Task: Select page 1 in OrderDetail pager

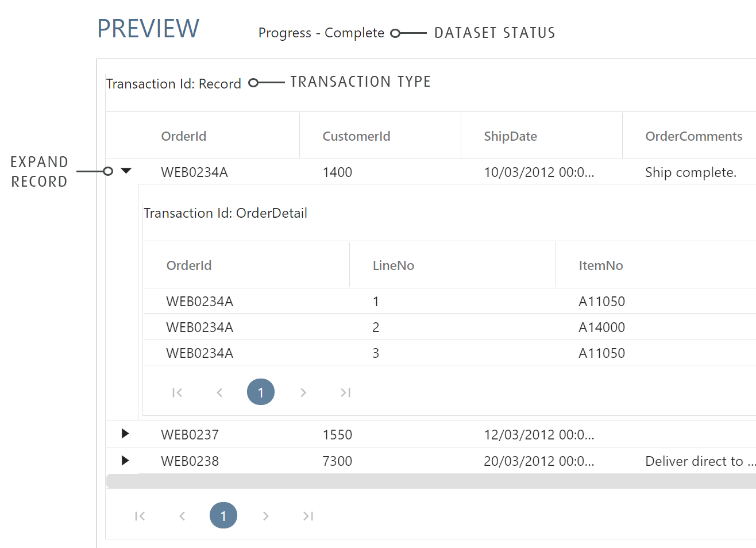Action: coord(261,392)
